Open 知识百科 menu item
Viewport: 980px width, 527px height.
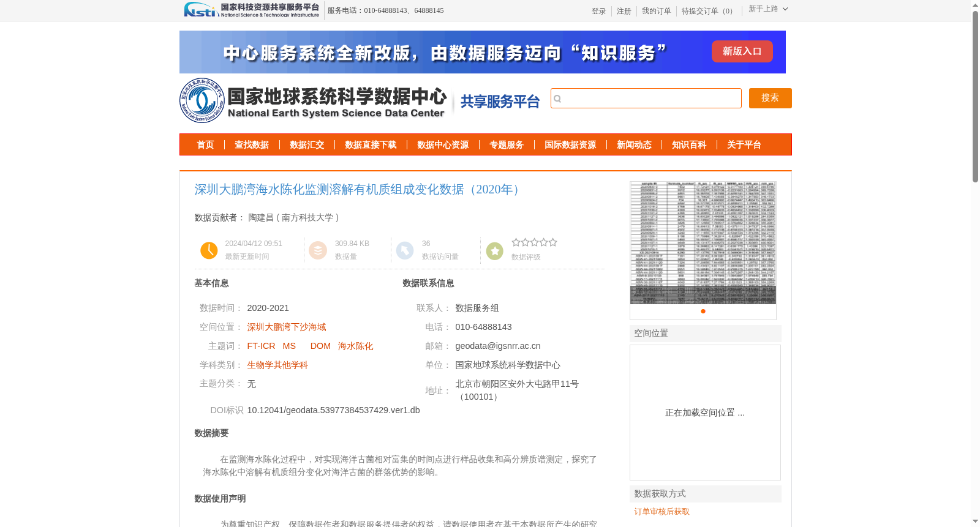(x=689, y=145)
